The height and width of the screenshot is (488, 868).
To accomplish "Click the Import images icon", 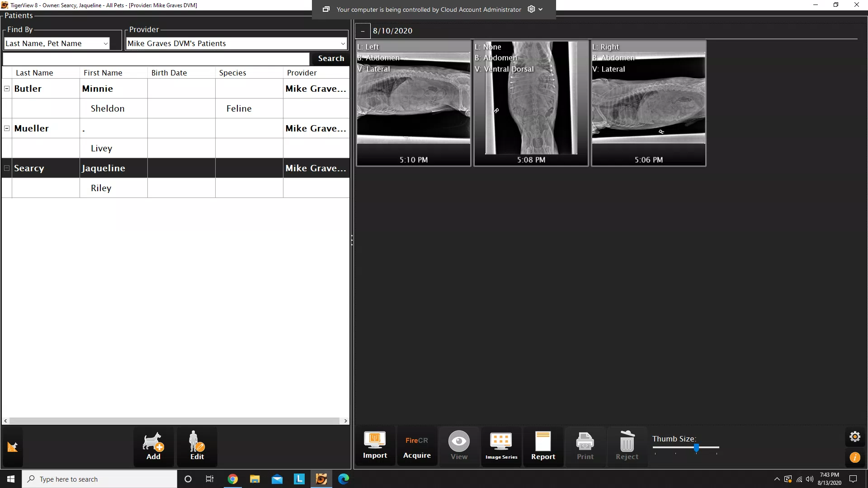I will tap(375, 446).
